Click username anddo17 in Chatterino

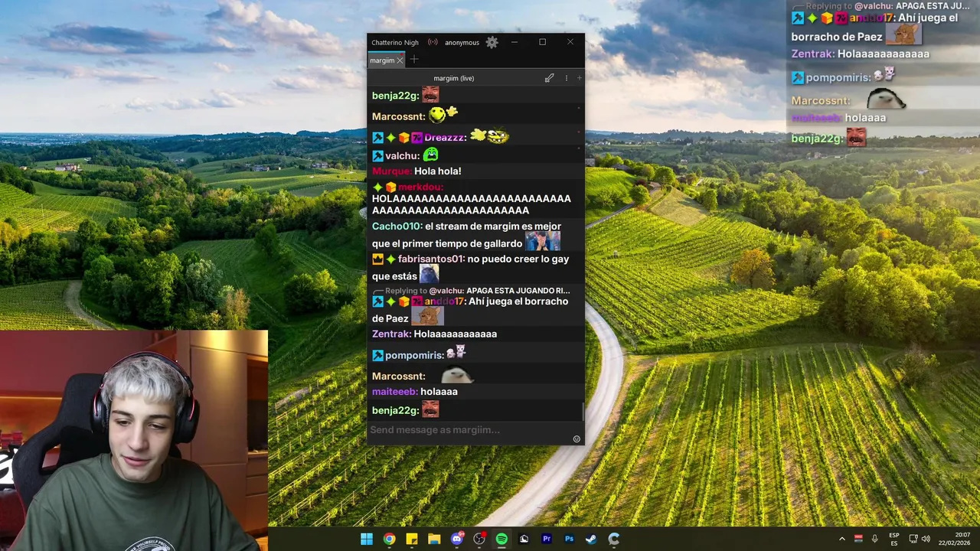point(445,302)
